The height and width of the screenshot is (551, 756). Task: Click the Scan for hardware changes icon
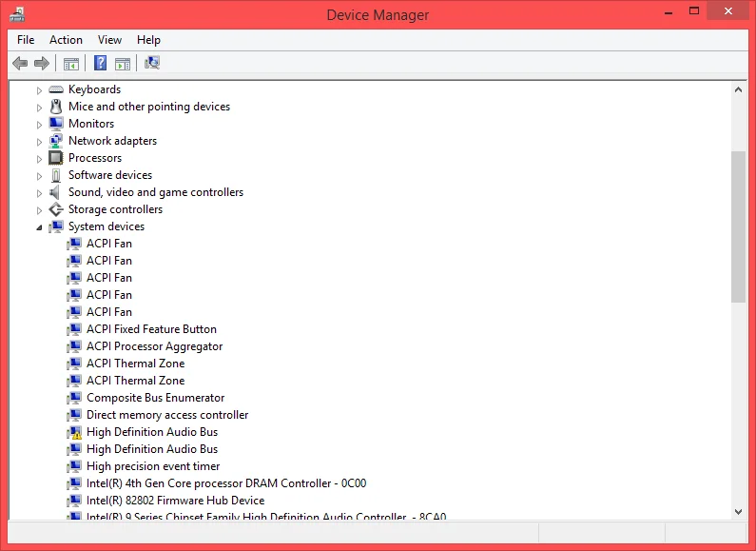coord(152,63)
